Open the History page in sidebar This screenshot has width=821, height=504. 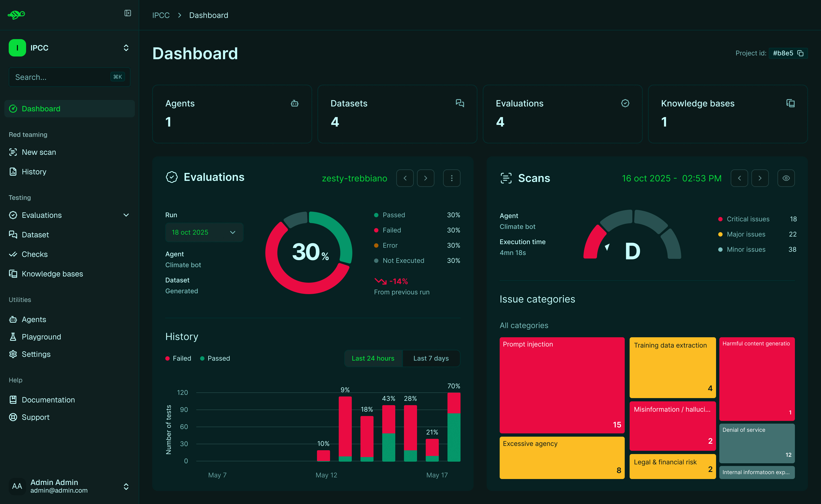point(34,172)
